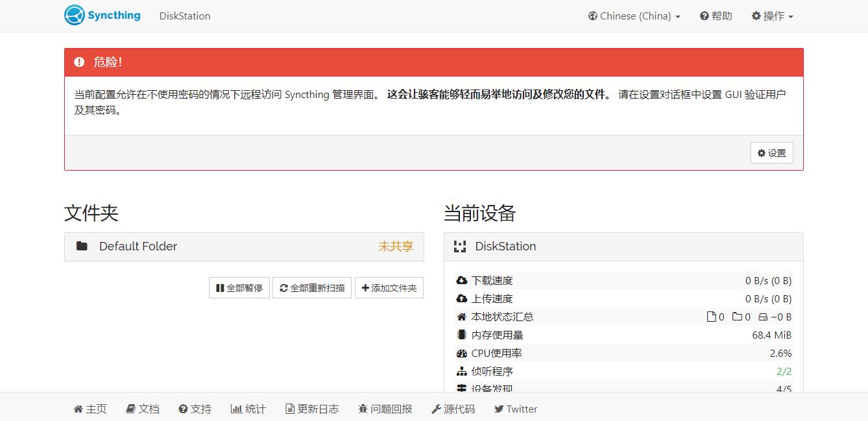Screen dimensions: 868x421
Task: Open the 文档 documentation footer link
Action: 143,409
